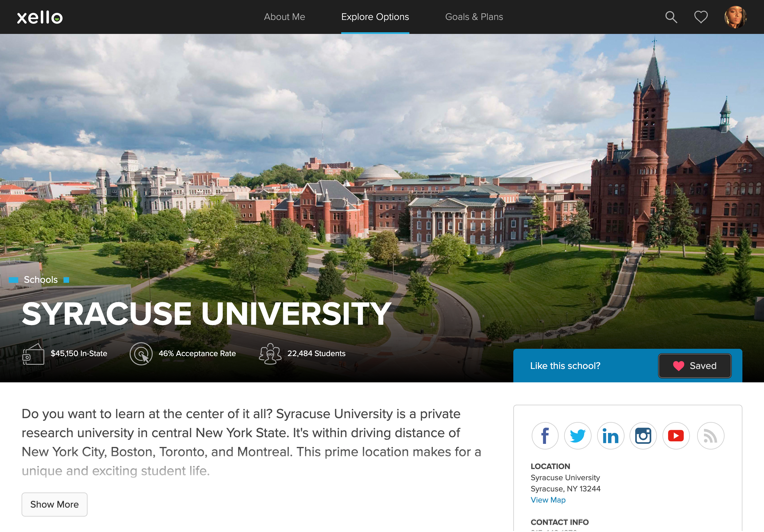This screenshot has width=764, height=532.
Task: Click the LOCATION heading
Action: tap(550, 466)
